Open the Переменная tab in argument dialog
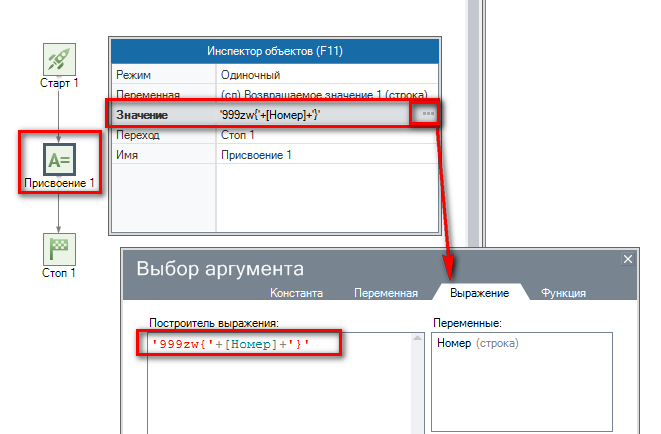The image size is (661, 434). pos(385,293)
